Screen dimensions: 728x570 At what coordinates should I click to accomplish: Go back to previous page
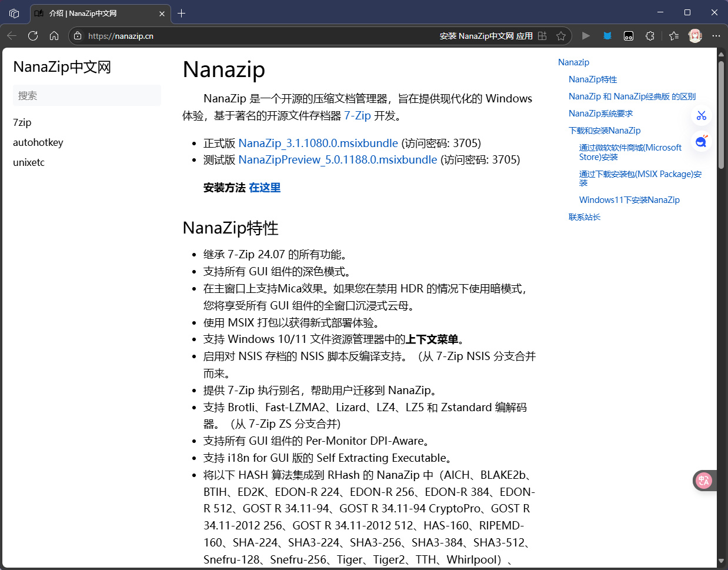click(x=12, y=36)
